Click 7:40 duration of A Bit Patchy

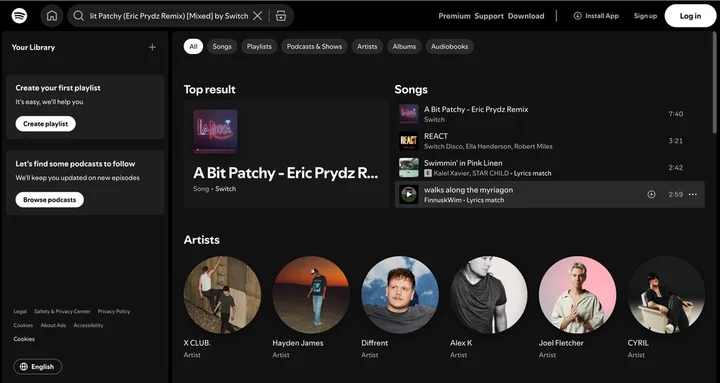pos(675,114)
